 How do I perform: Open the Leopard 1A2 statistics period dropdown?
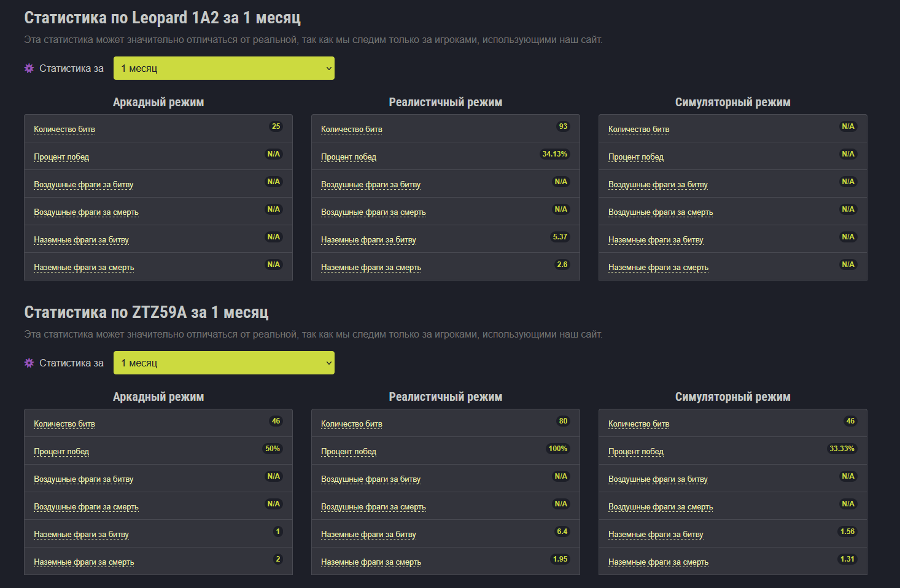224,68
